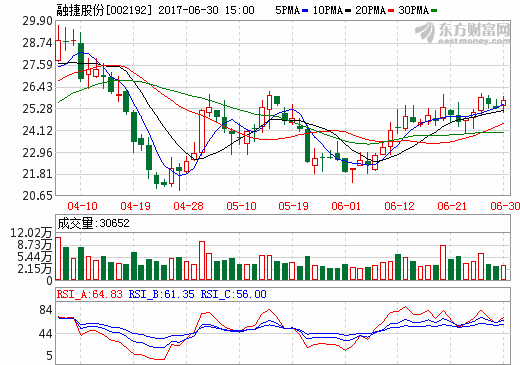Click the 5 RSI axis label

point(49,356)
